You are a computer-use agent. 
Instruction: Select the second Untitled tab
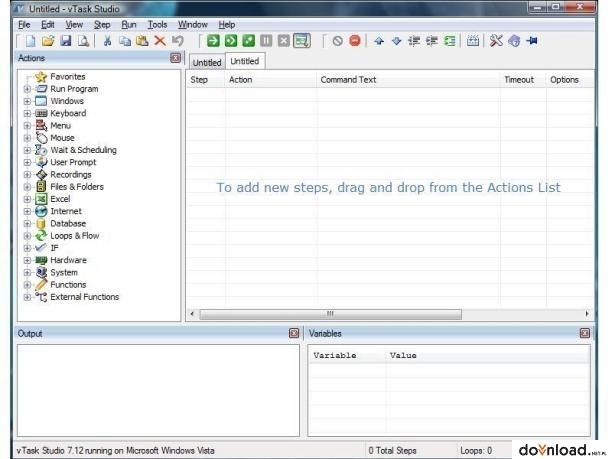click(x=245, y=61)
